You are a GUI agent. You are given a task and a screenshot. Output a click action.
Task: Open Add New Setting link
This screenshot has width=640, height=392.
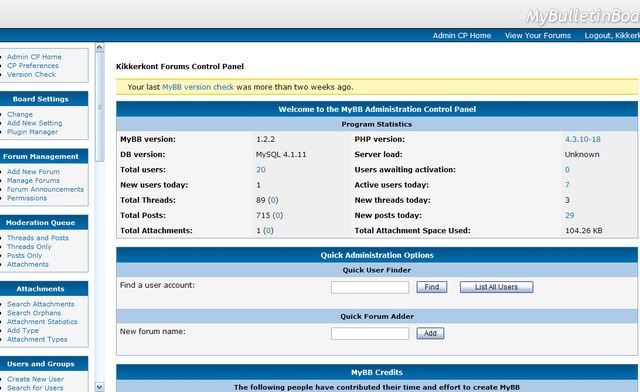click(x=35, y=123)
